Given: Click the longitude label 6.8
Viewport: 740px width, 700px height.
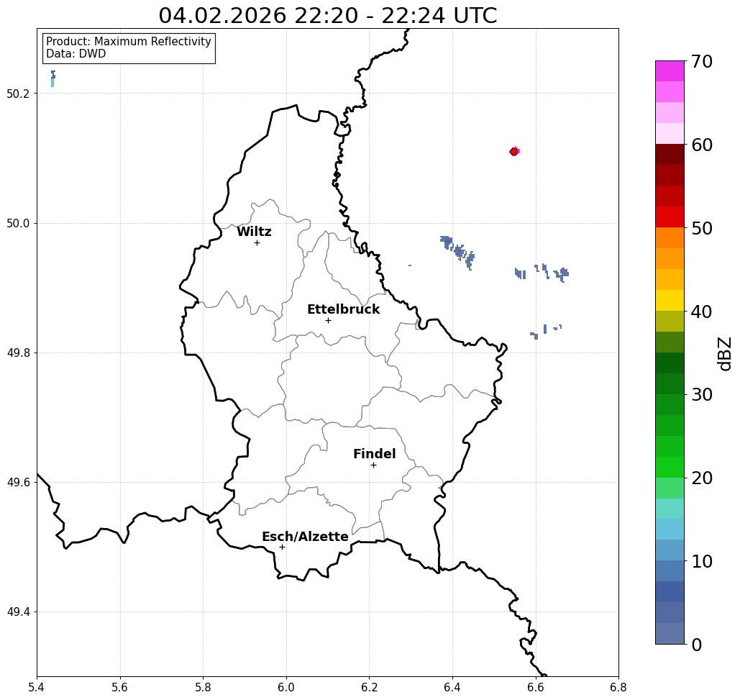Looking at the screenshot, I should (618, 687).
